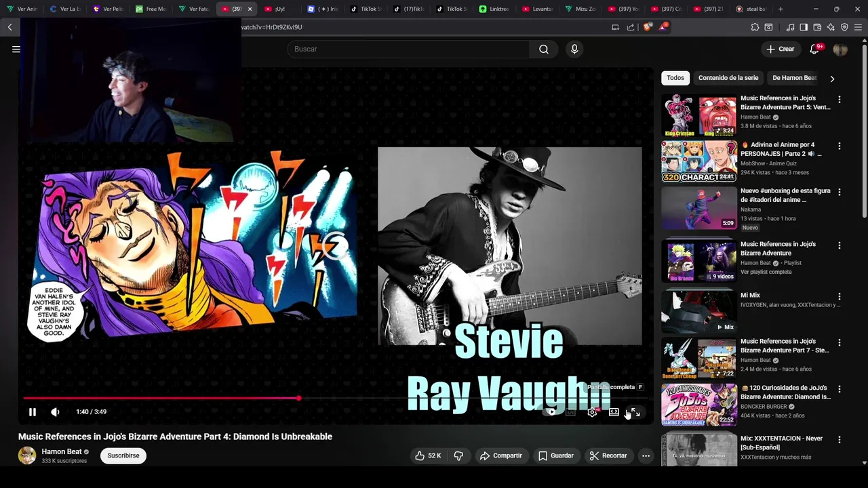The image size is (868, 488).
Task: Open options for 120 Curiosidades de JoJo's video
Action: [x=840, y=389]
